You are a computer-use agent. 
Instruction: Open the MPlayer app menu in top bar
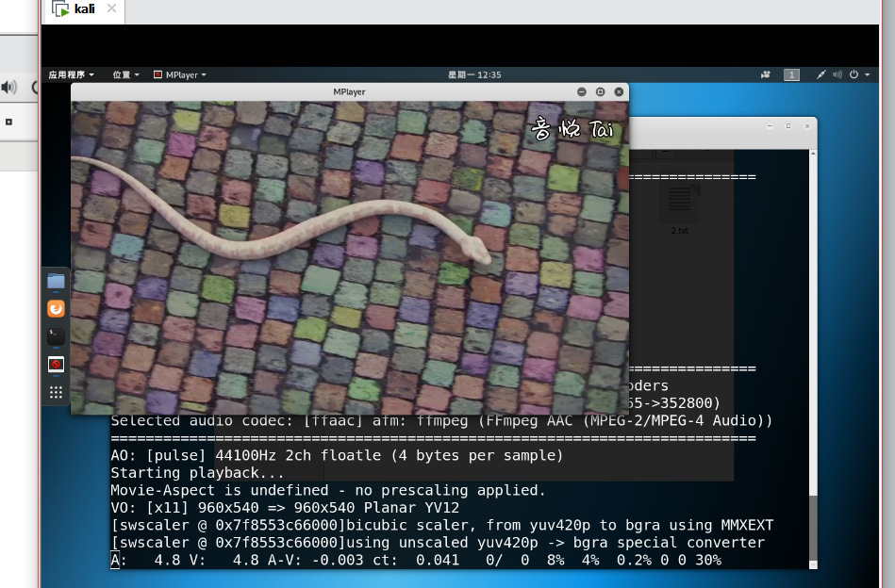180,74
